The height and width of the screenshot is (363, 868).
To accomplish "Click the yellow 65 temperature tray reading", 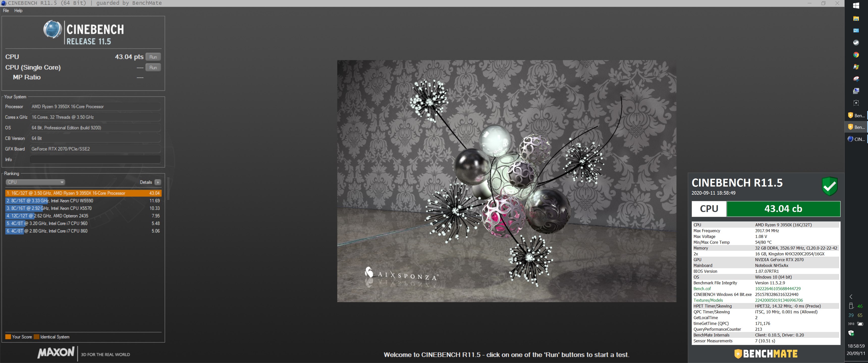I will click(860, 315).
